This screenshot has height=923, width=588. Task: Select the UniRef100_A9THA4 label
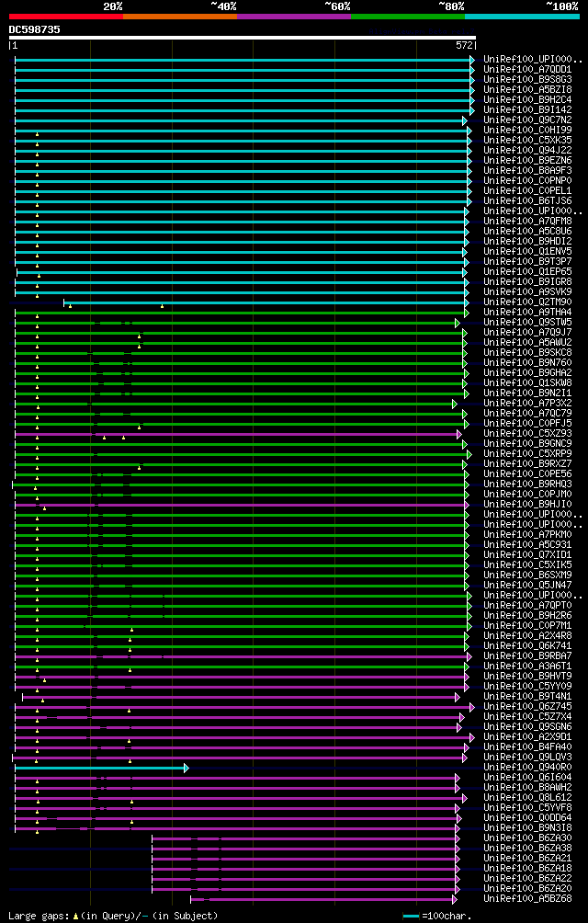[x=527, y=312]
